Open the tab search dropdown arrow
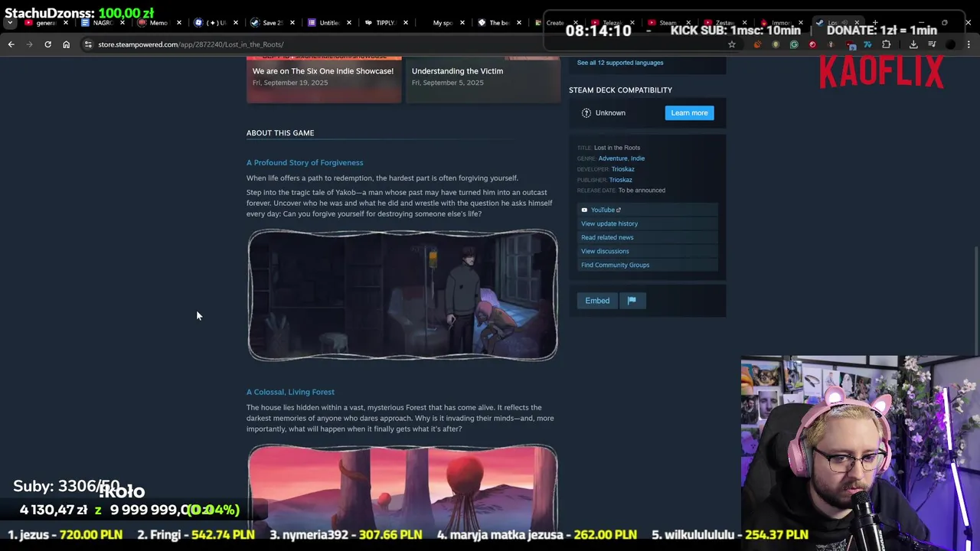Image resolution: width=980 pixels, height=551 pixels. [x=9, y=23]
